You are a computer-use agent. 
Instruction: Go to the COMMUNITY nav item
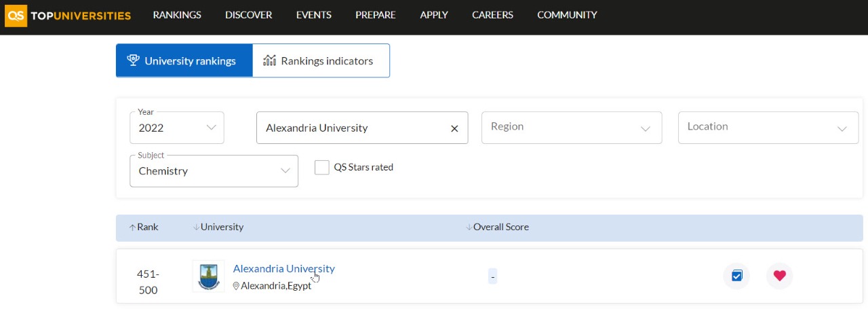pyautogui.click(x=567, y=15)
